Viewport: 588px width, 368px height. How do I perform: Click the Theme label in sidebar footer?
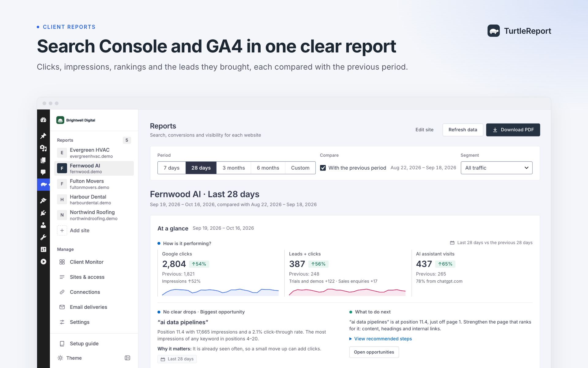[x=74, y=358]
